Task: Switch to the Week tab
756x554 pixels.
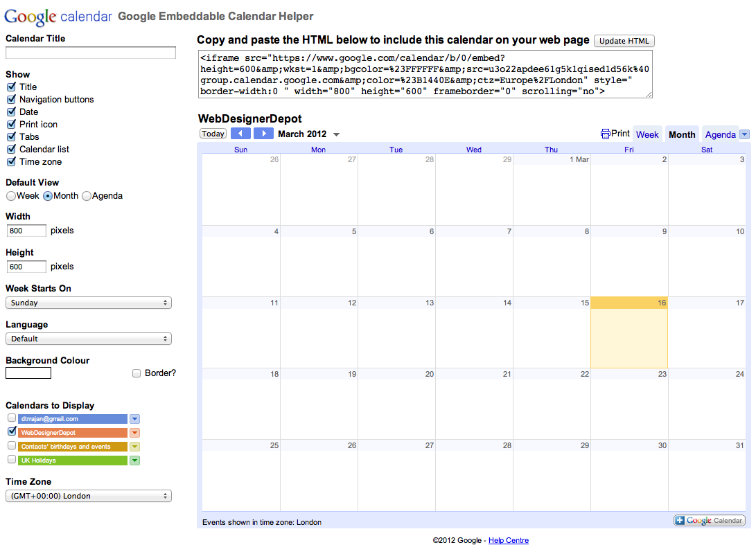Action: click(x=647, y=134)
